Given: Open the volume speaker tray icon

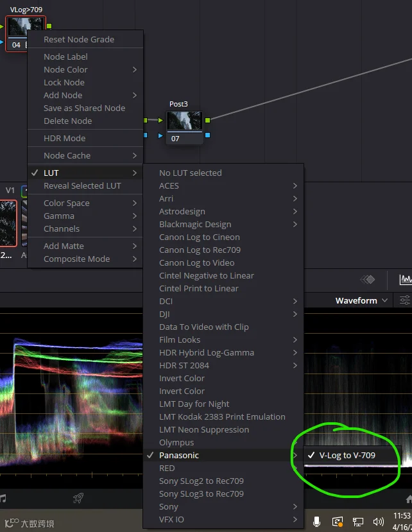Looking at the screenshot, I should coord(378,522).
